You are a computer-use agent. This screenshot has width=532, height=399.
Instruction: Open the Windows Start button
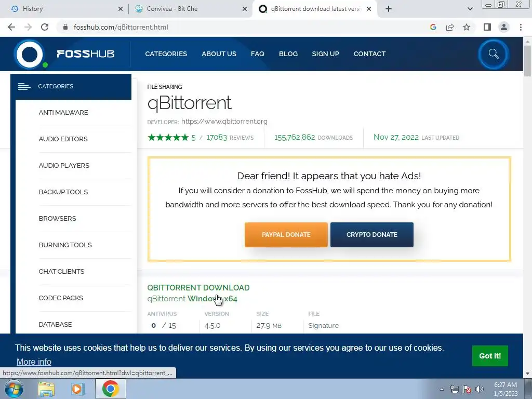(x=14, y=389)
